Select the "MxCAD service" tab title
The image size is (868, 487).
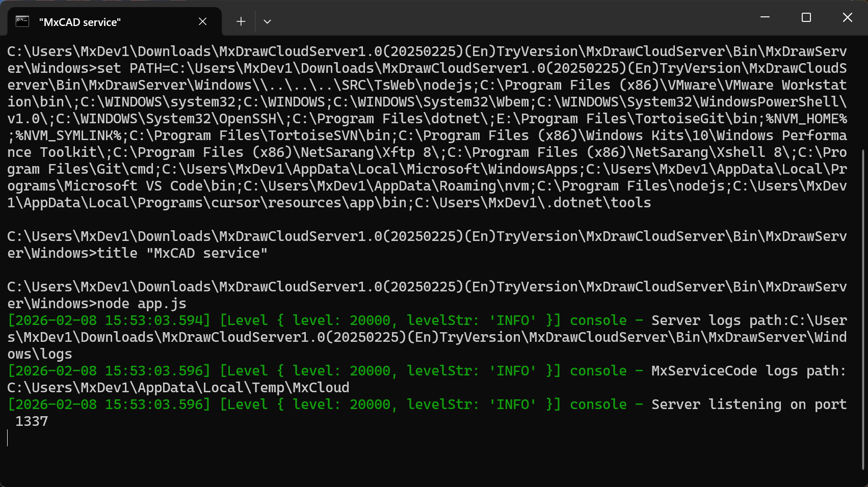(x=80, y=22)
